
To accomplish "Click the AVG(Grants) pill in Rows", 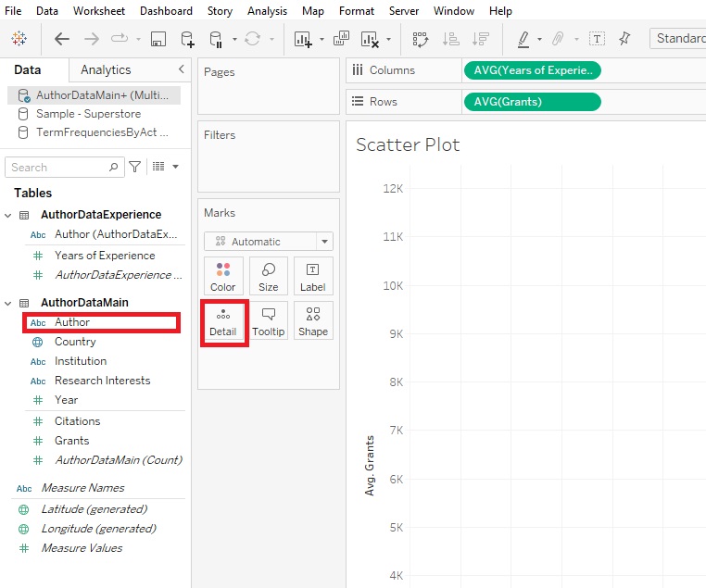I will 533,102.
